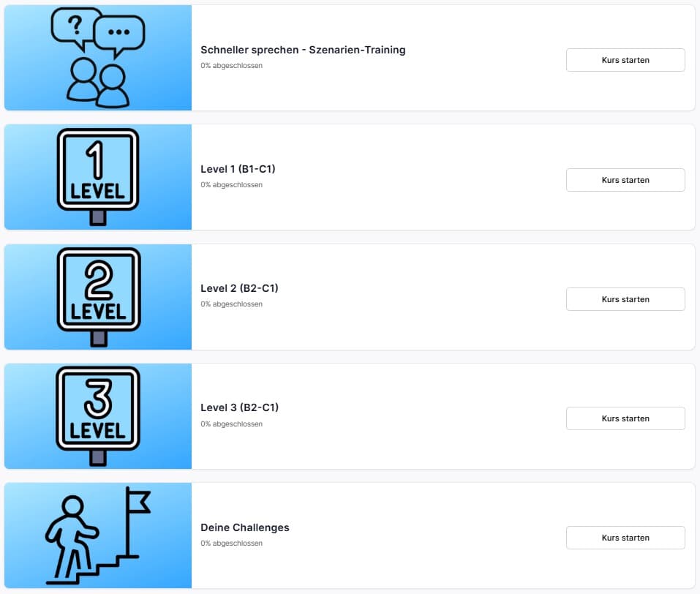
Task: Start the Level 1 (B1-C1) course
Action: [625, 180]
